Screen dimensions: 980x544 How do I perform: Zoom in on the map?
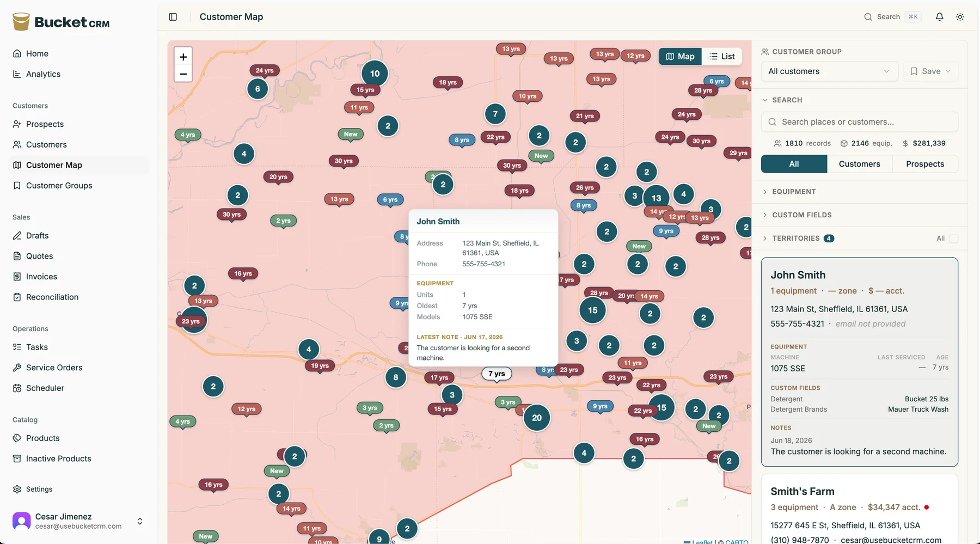coord(183,57)
